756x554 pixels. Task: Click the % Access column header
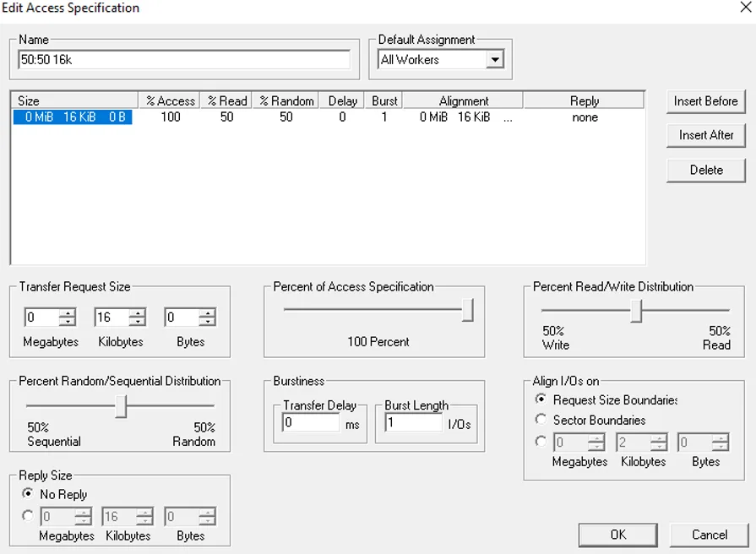tap(170, 100)
